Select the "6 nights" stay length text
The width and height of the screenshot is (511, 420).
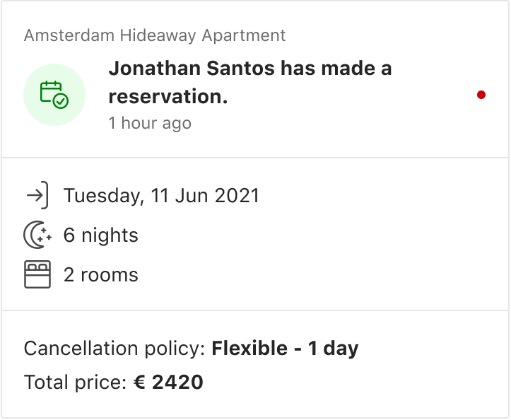pos(101,235)
